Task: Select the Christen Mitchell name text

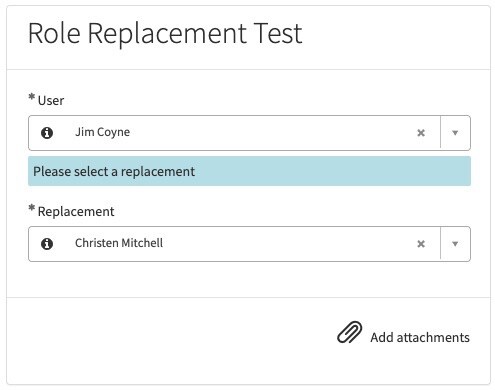Action: [119, 243]
